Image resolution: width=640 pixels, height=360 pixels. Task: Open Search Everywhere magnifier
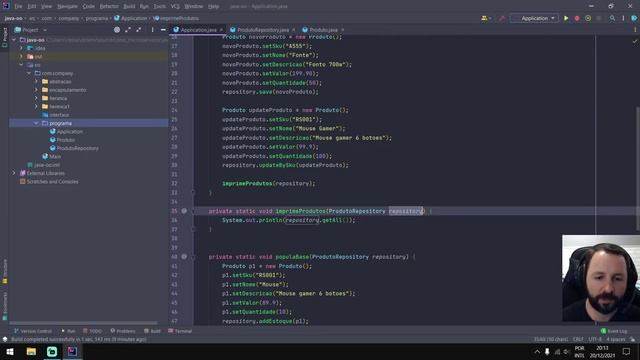click(x=612, y=18)
